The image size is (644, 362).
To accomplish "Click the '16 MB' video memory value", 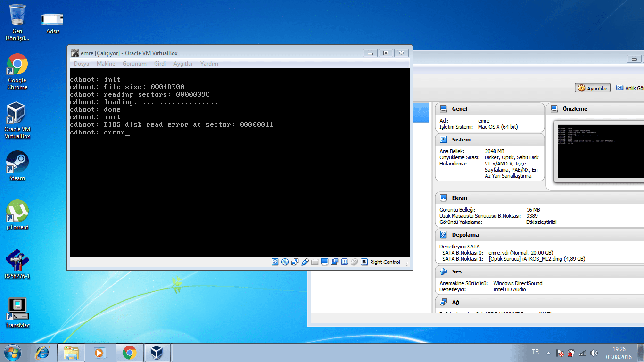I will (533, 210).
